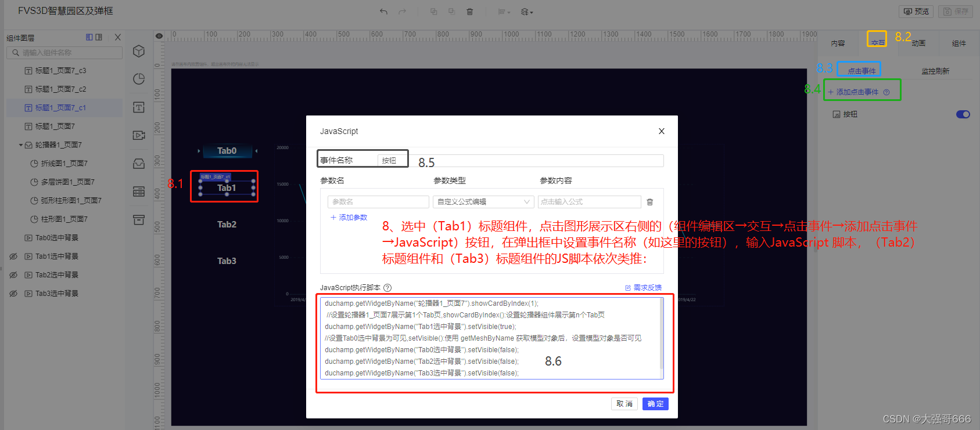Image resolution: width=980 pixels, height=430 pixels.
Task: Open the 3D cube component category
Action: point(139,51)
